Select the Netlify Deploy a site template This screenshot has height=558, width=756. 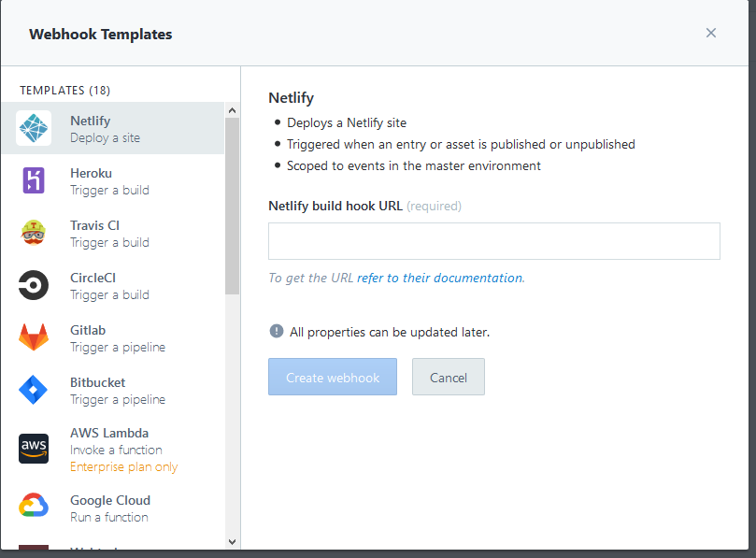113,128
